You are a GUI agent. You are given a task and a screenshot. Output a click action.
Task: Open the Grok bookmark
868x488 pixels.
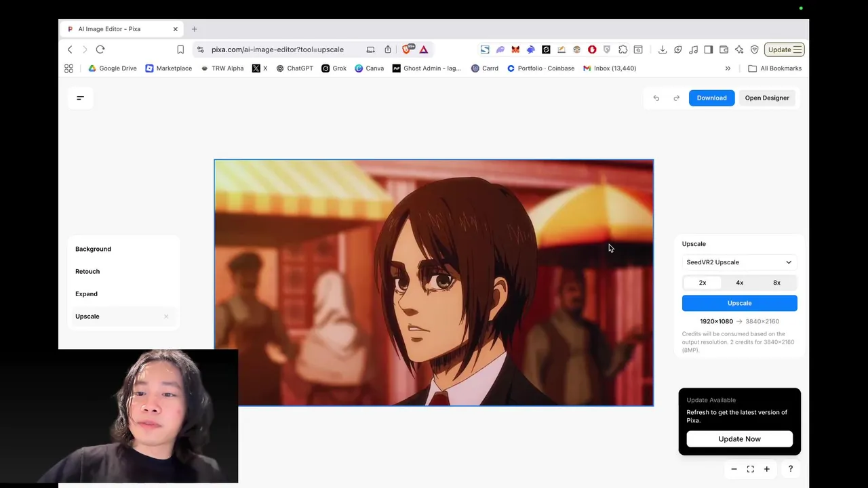click(334, 68)
